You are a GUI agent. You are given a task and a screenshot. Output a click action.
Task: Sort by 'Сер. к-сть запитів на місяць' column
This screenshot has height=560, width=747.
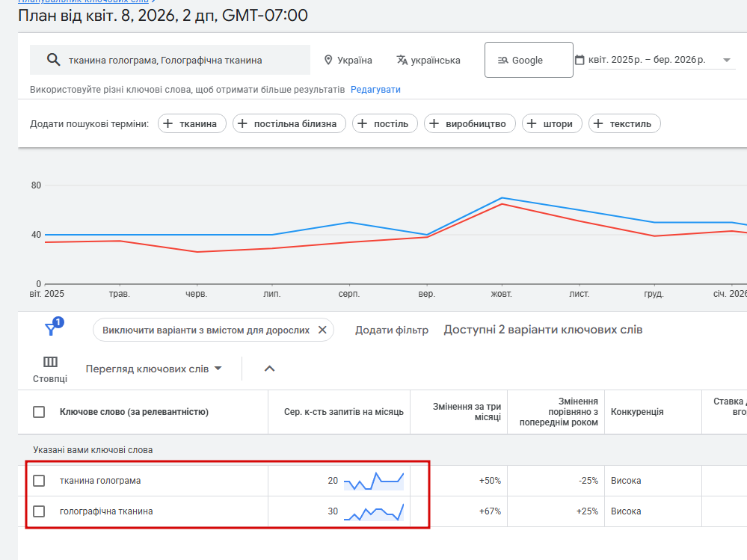pyautogui.click(x=343, y=412)
